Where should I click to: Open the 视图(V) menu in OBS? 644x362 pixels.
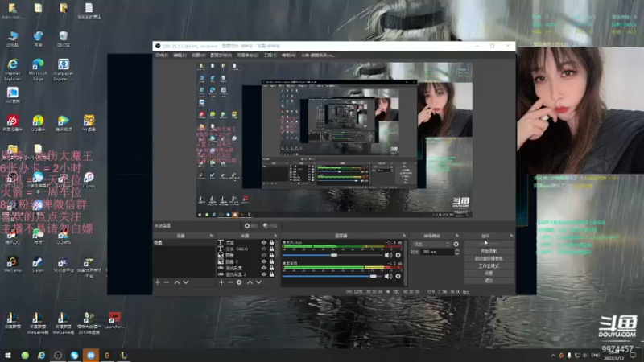[x=198, y=55]
